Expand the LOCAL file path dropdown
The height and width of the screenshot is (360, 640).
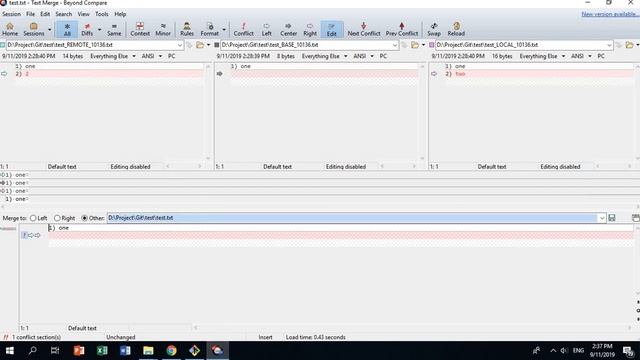point(609,45)
